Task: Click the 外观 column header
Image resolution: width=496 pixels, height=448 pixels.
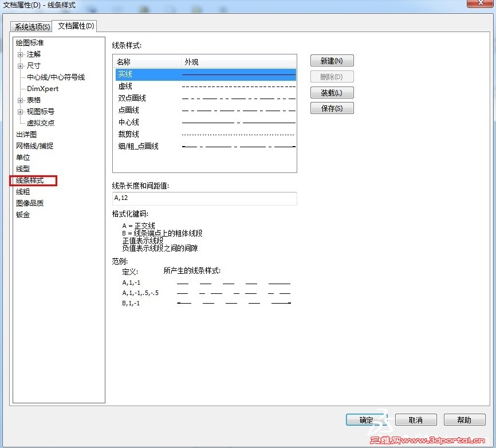Action: (239, 62)
